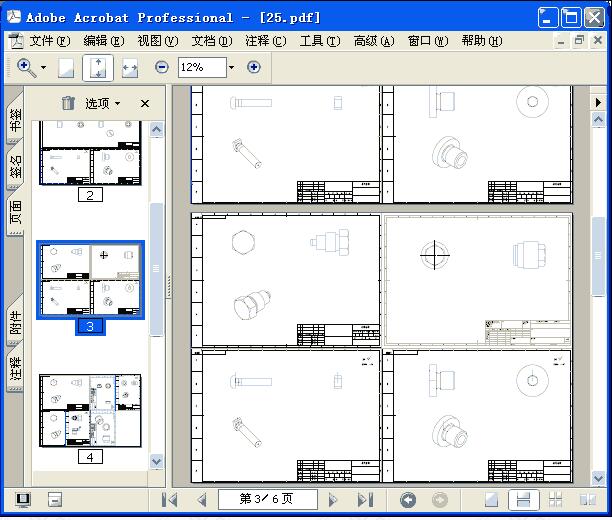Switch to the 书签 bookmarks tab

(x=15, y=118)
